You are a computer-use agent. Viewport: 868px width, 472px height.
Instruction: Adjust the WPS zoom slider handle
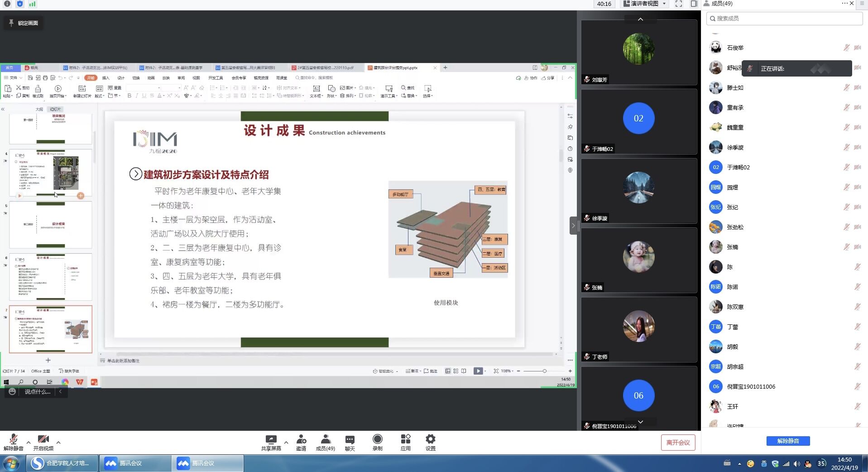544,371
